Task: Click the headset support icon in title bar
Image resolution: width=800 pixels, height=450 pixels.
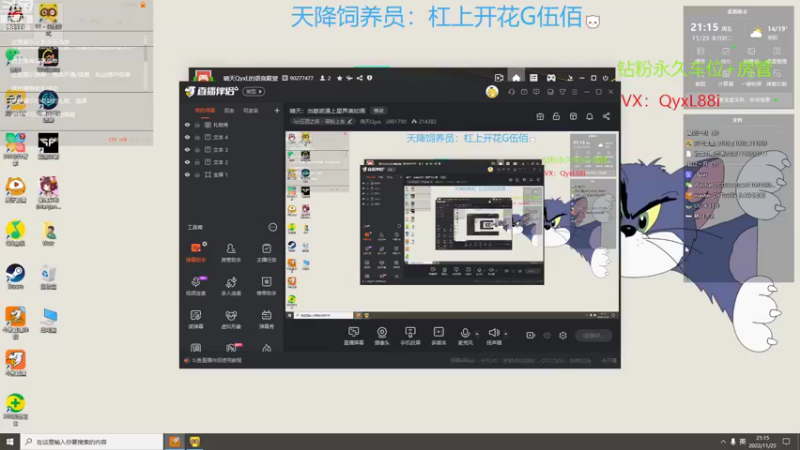Action: pyautogui.click(x=511, y=92)
